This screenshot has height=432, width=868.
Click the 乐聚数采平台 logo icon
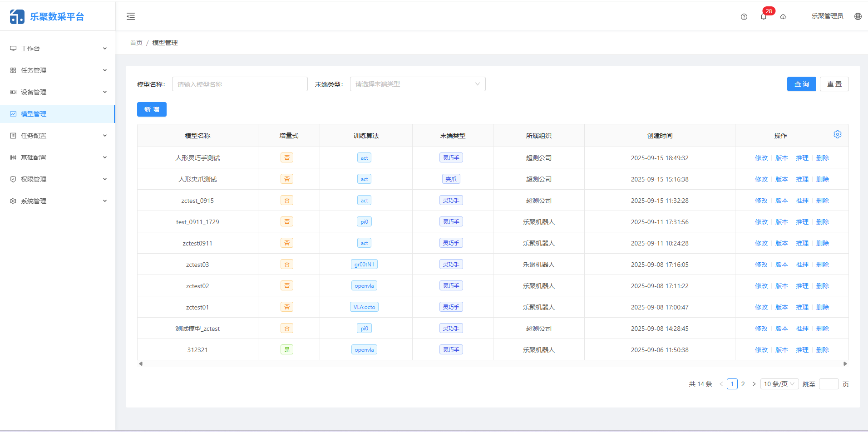[x=16, y=15]
